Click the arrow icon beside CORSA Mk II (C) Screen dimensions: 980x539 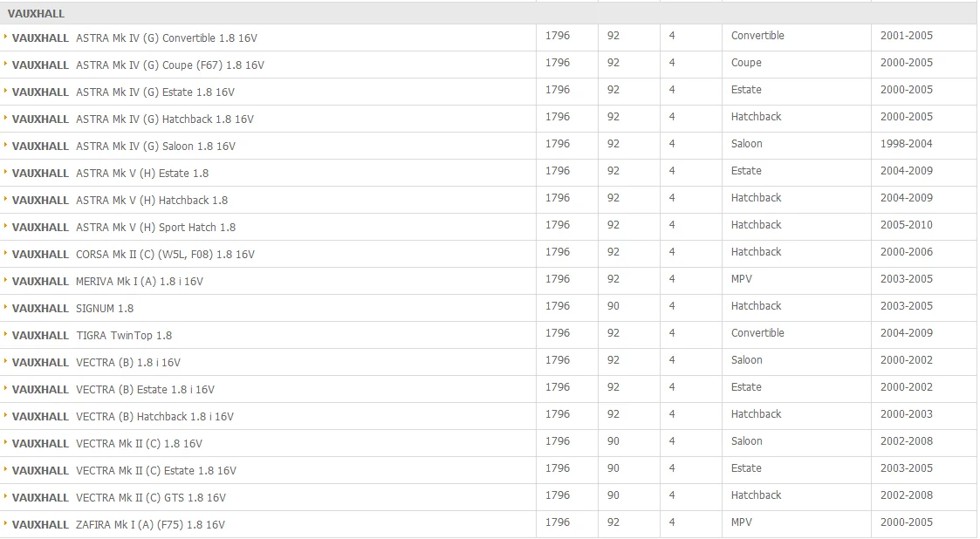click(5, 253)
